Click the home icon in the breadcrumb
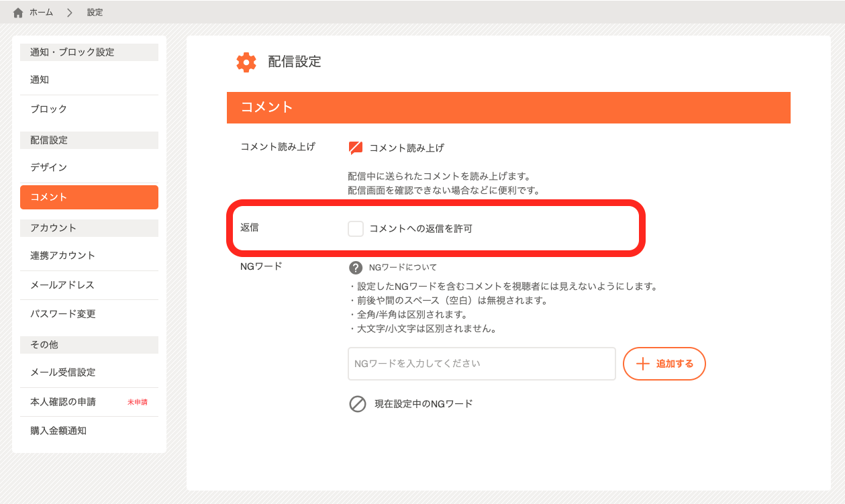Screen dimensions: 845x504 click(17, 11)
